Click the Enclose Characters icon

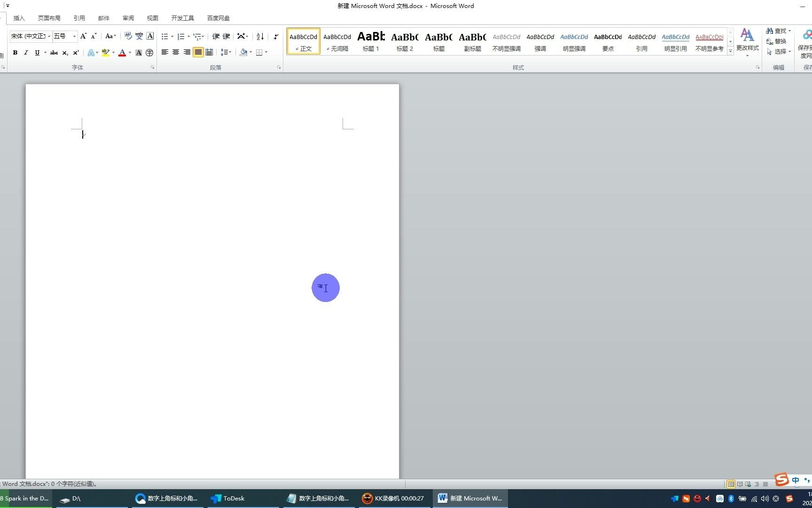pos(149,53)
